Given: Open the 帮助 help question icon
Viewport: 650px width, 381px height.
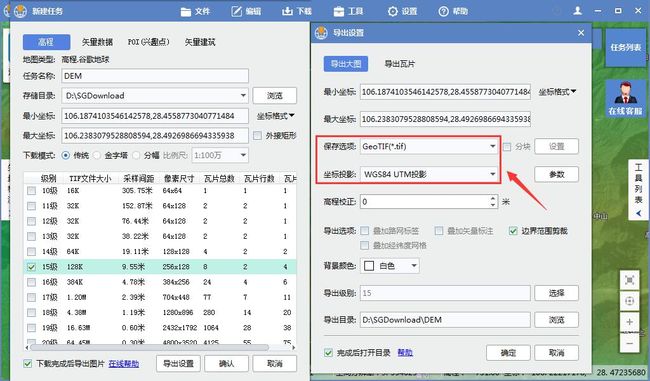Looking at the screenshot, I should pos(444,12).
